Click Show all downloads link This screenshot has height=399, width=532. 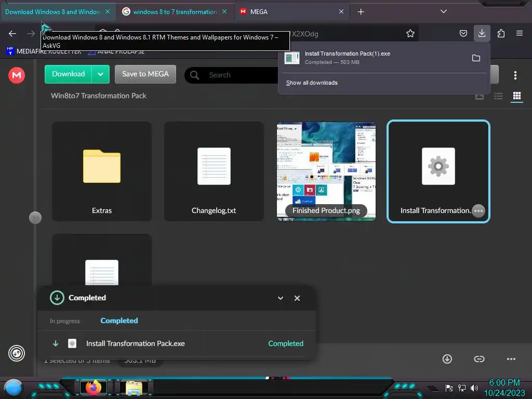[x=312, y=83]
